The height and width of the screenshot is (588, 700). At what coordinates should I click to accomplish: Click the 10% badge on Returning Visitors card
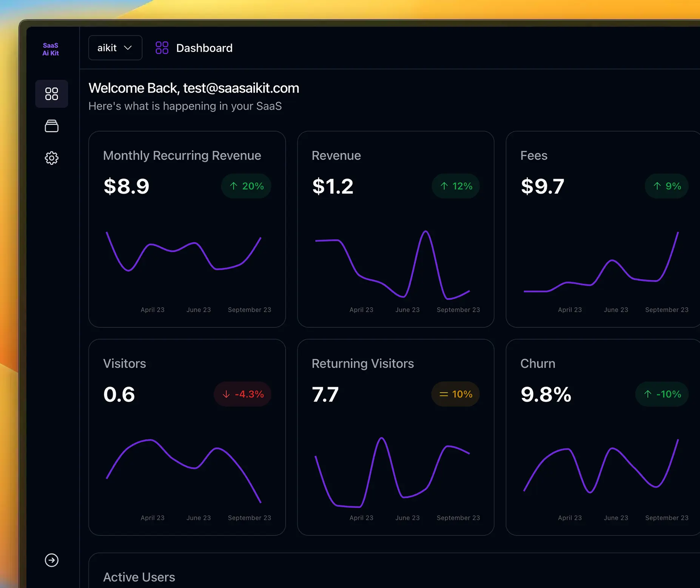click(x=456, y=394)
